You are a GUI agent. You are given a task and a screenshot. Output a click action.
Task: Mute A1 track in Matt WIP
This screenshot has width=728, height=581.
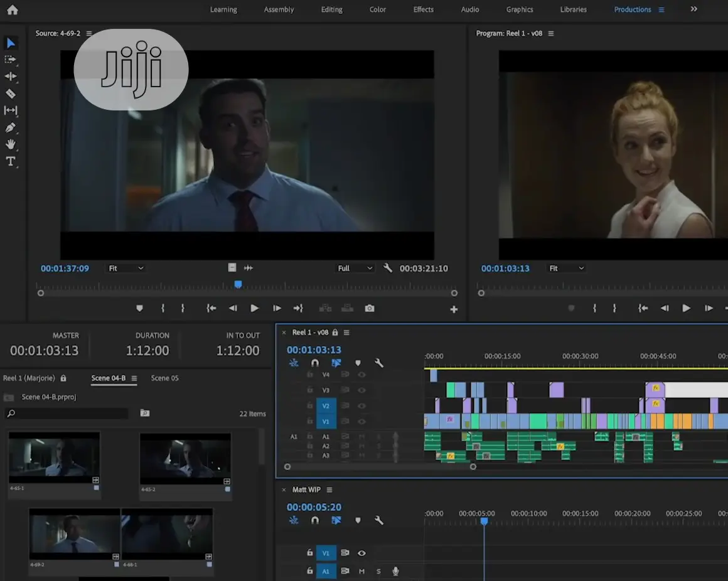point(361,571)
